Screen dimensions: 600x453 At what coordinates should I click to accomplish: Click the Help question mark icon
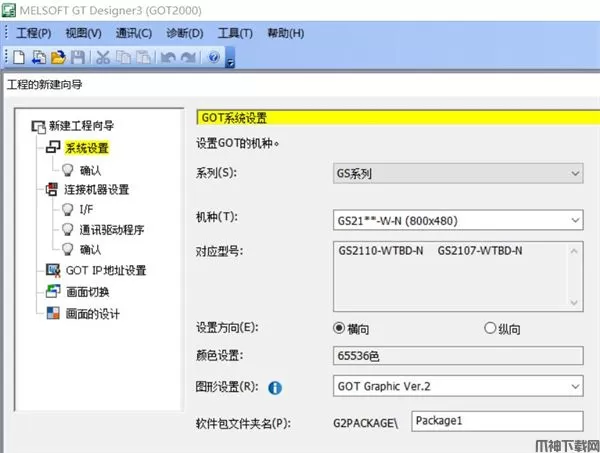tap(213, 57)
